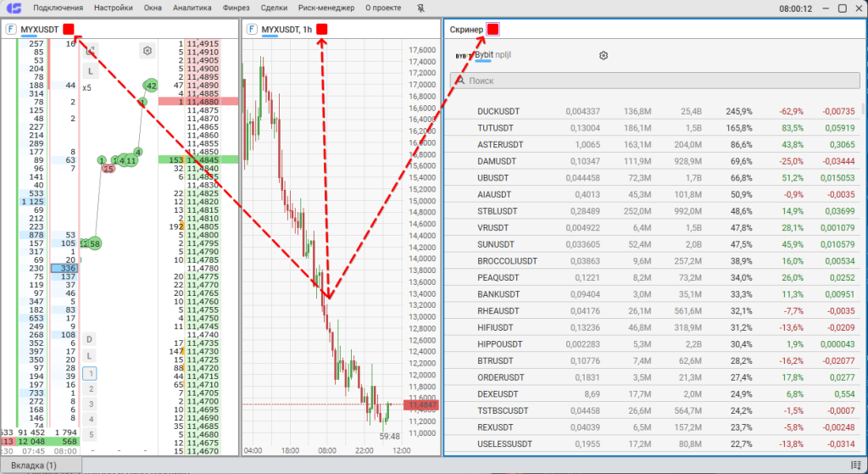Select volume preset 4 in the order book

click(x=90, y=419)
